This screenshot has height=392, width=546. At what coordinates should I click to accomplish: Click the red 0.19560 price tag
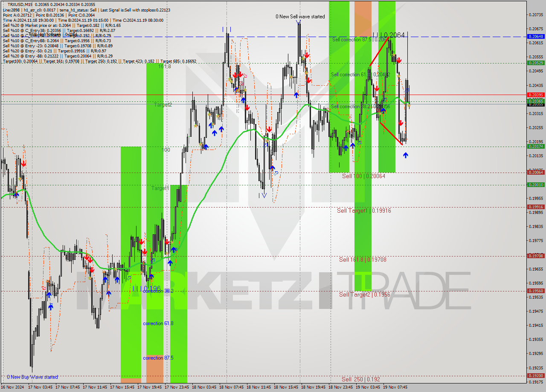[x=536, y=291]
